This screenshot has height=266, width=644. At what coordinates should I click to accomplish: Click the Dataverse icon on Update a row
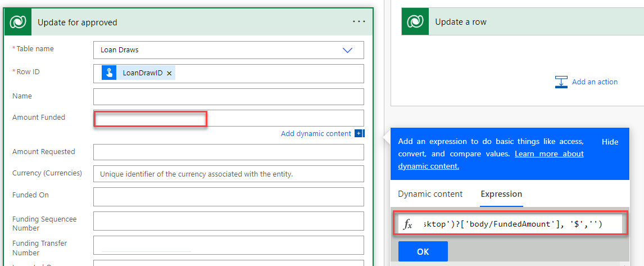(415, 22)
